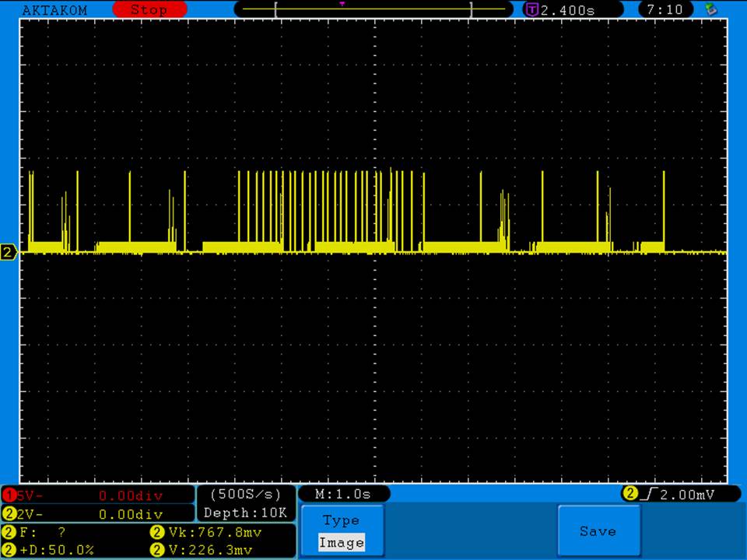Click the rising edge trigger icon
The height and width of the screenshot is (560, 747).
[647, 495]
